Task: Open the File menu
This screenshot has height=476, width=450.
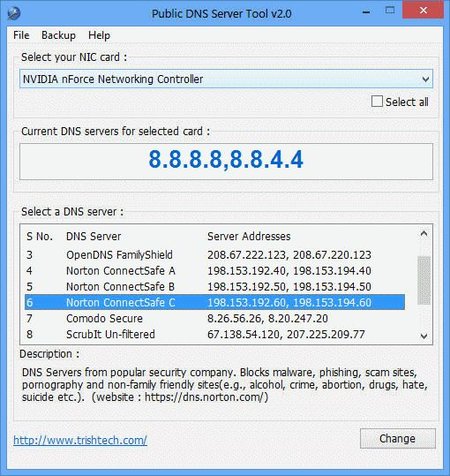Action: click(x=21, y=35)
